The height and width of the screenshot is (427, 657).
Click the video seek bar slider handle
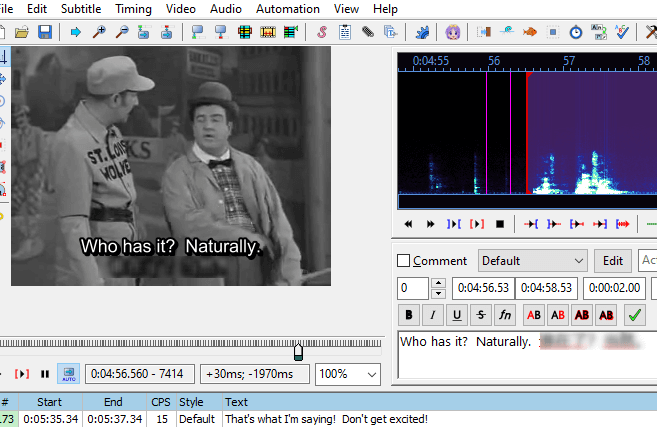coord(298,352)
